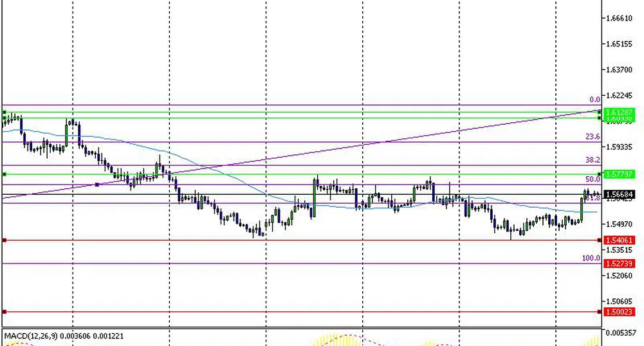The image size is (644, 346).
Task: Select the green 1.57797 price level tag
Action: tap(620, 174)
